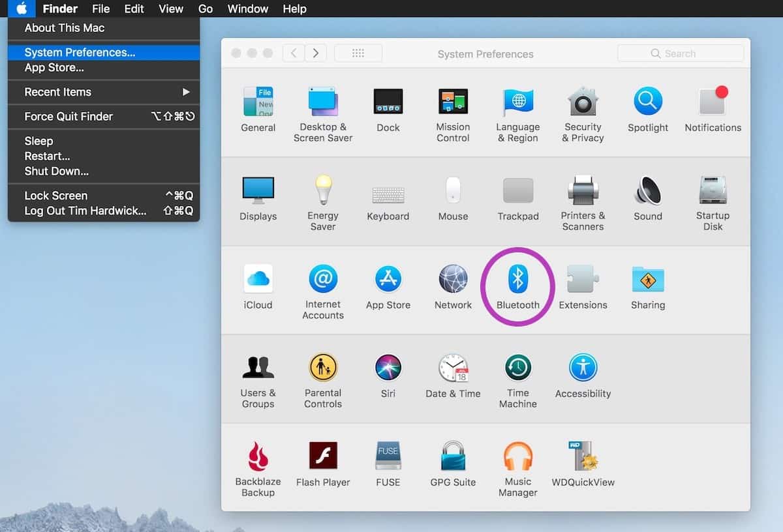Open Energy Saver preferences
Image resolution: width=783 pixels, height=532 pixels.
323,203
